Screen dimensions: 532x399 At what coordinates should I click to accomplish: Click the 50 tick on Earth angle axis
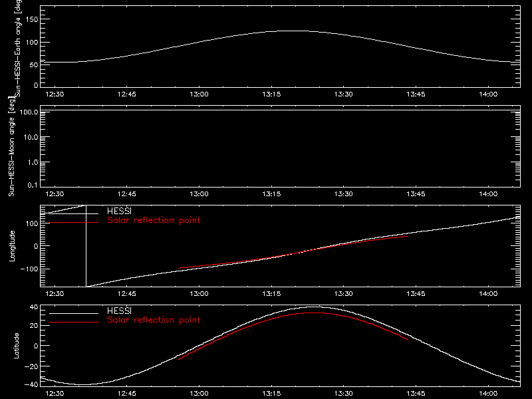coord(34,65)
